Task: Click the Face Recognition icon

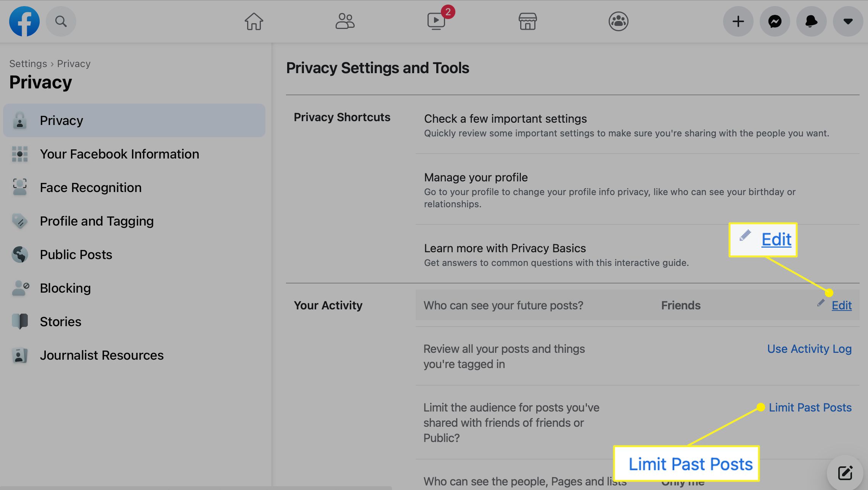Action: [x=20, y=187]
